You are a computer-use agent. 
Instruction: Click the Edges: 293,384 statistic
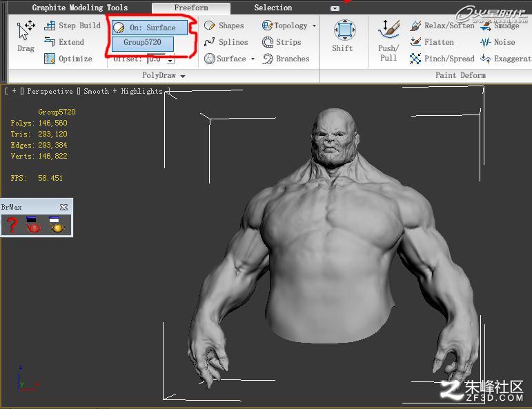pyautogui.click(x=39, y=145)
